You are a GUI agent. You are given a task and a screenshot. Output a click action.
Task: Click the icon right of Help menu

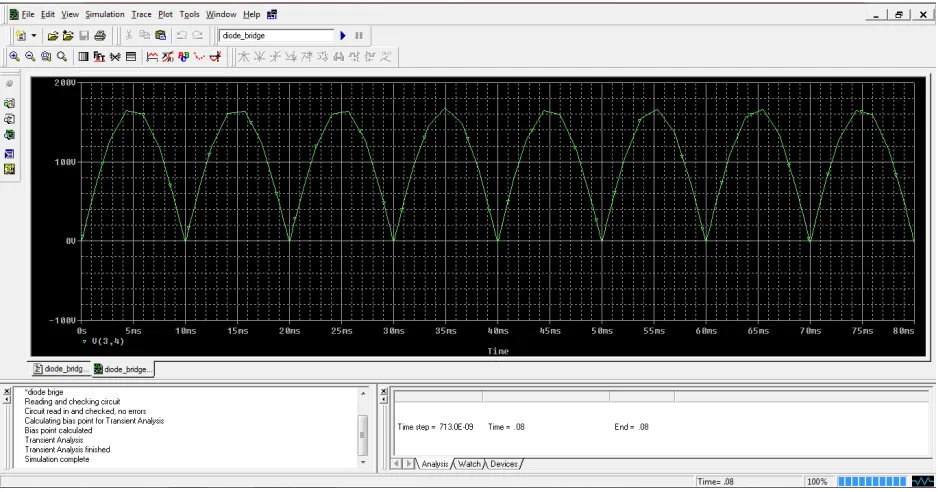click(x=272, y=14)
